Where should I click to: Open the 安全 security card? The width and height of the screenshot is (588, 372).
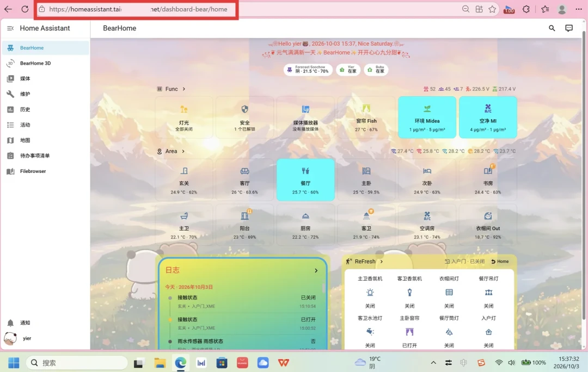[x=244, y=117]
